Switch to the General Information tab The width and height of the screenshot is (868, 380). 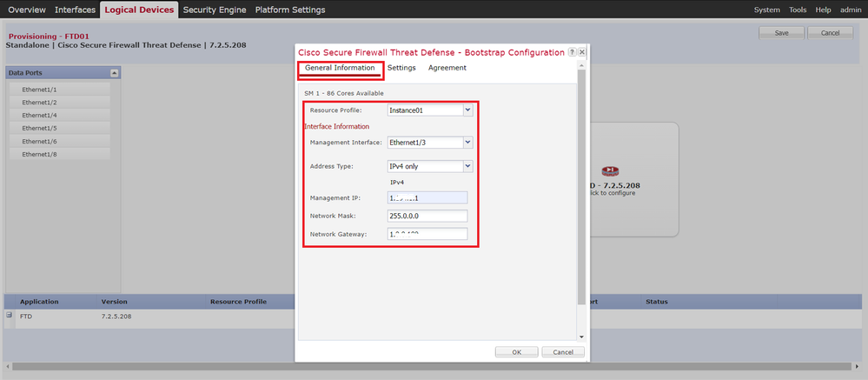(x=340, y=68)
